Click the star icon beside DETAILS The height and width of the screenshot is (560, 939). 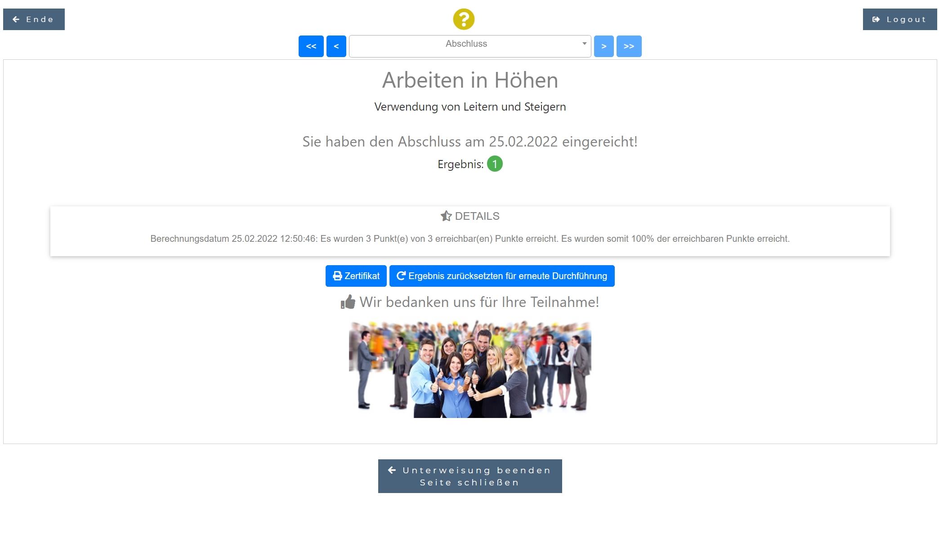(x=446, y=216)
